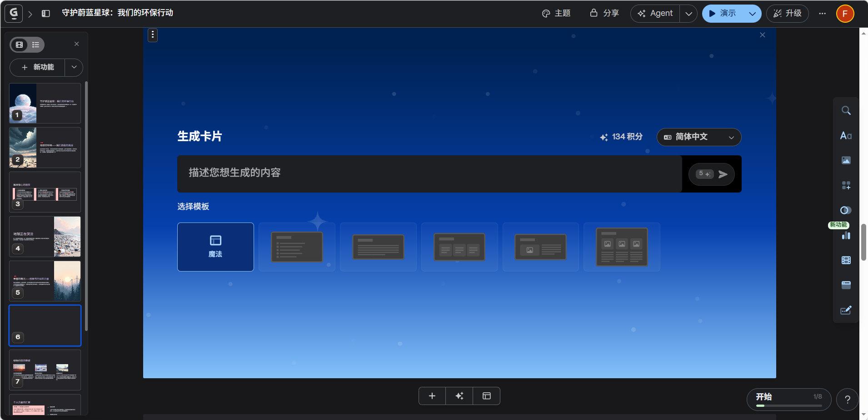Open the 主题 theme menu
The height and width of the screenshot is (420, 868).
pos(556,14)
